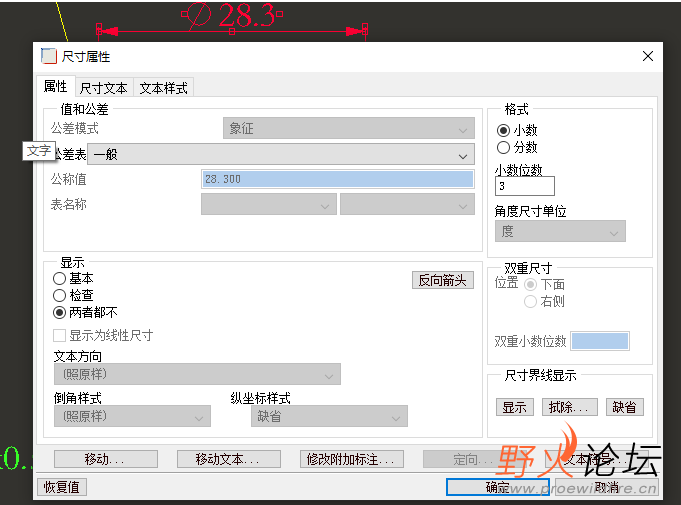Screen dimensions: 681x505
Task: Click the 显示 button under 尺寸界线显示
Action: pos(515,407)
